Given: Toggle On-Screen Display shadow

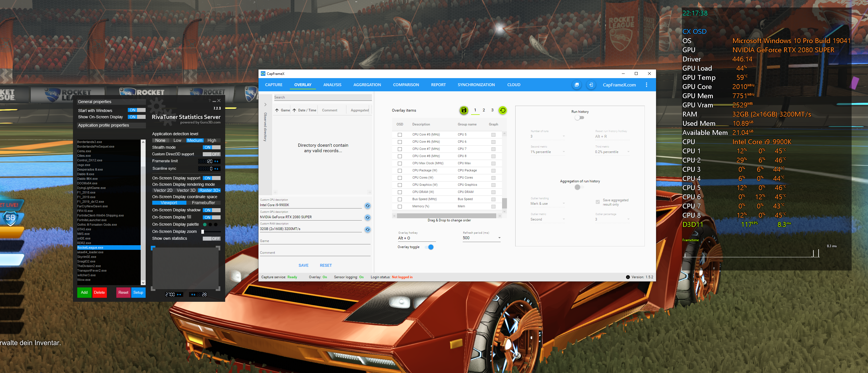Looking at the screenshot, I should tap(212, 210).
